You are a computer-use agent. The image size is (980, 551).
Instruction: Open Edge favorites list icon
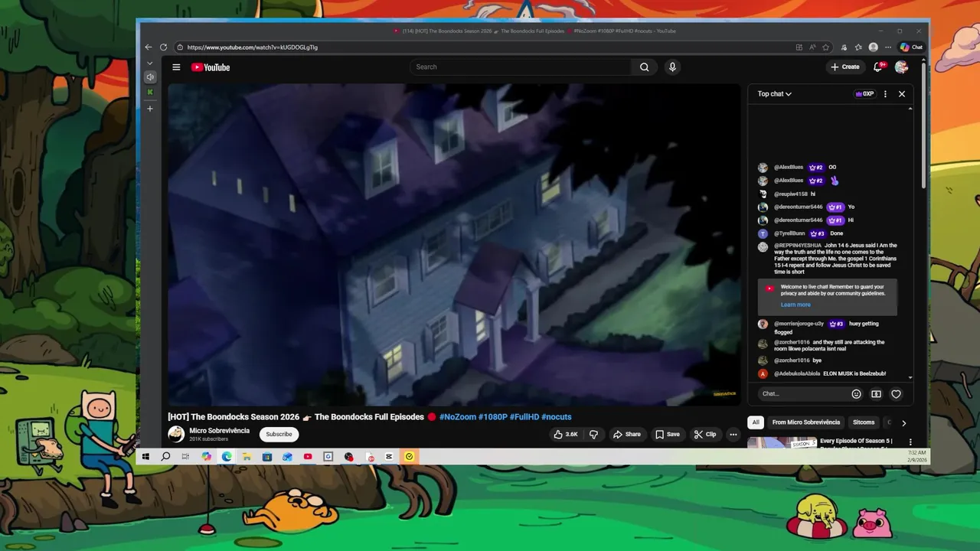point(858,47)
